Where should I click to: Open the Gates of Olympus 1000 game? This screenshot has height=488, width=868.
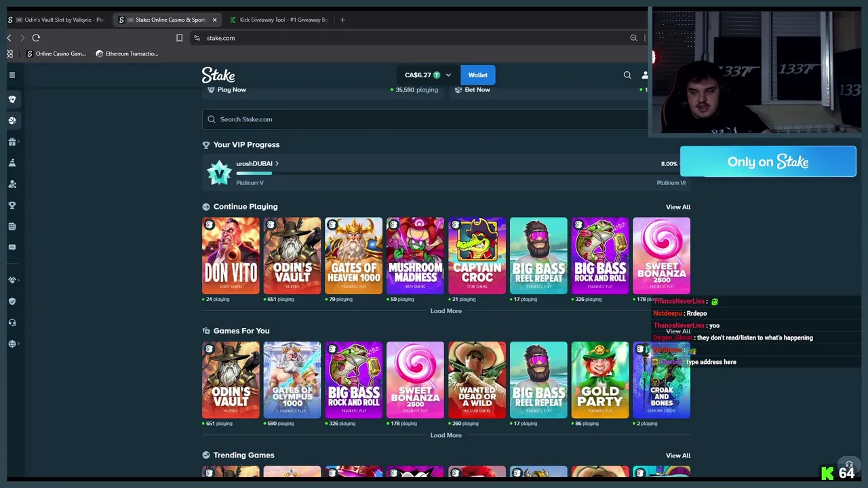point(292,380)
